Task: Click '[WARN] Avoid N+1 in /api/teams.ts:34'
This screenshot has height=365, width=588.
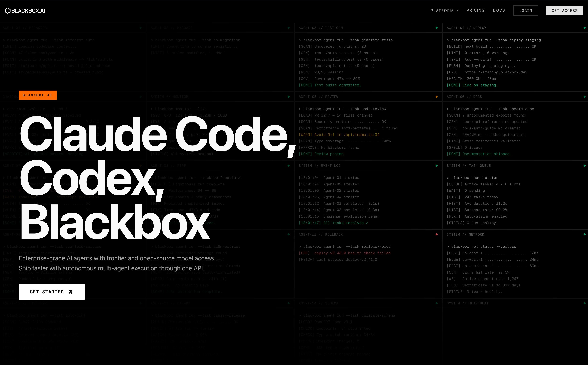Action: [339, 135]
